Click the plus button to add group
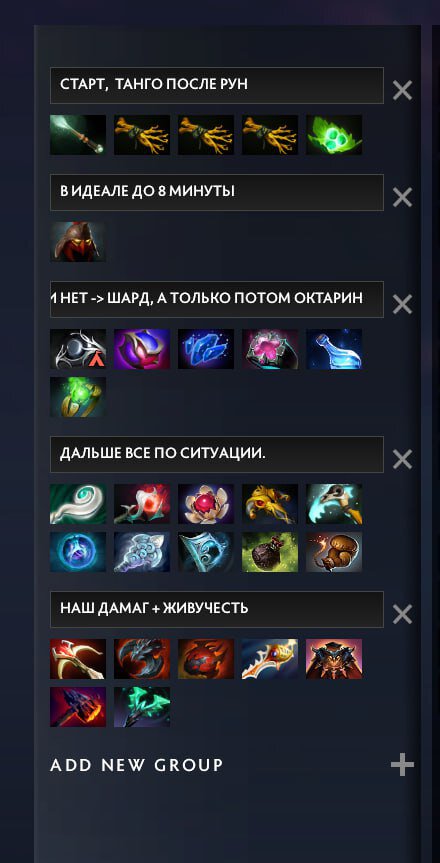440x863 pixels. point(403,765)
